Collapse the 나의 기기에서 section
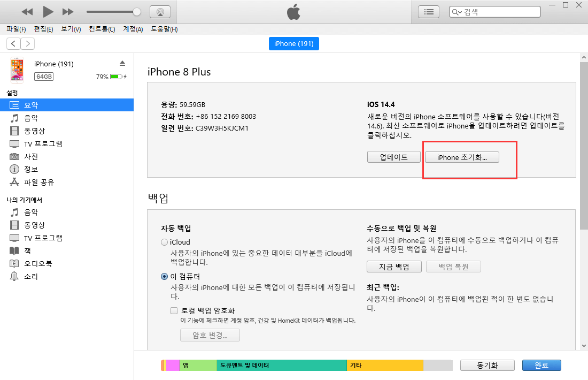 24,199
